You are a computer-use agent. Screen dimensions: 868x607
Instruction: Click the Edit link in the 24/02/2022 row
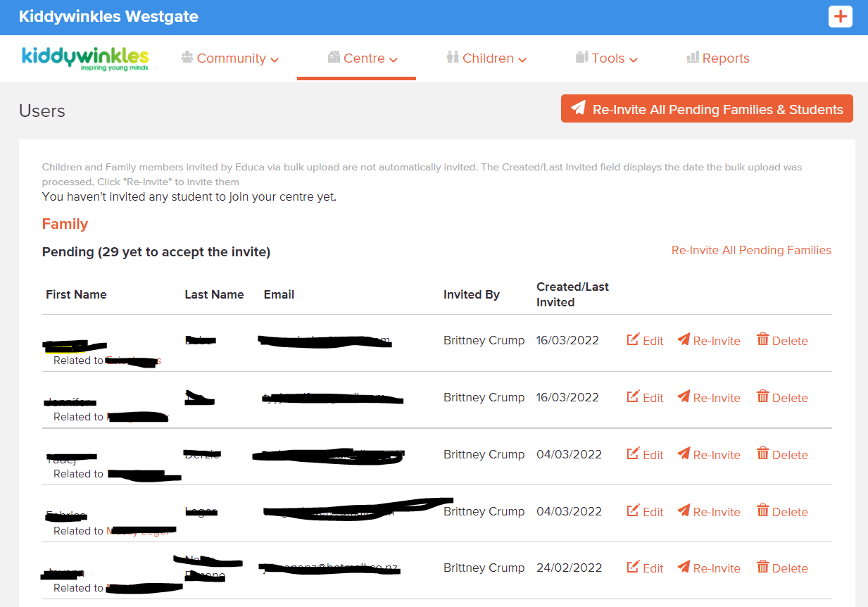(646, 568)
